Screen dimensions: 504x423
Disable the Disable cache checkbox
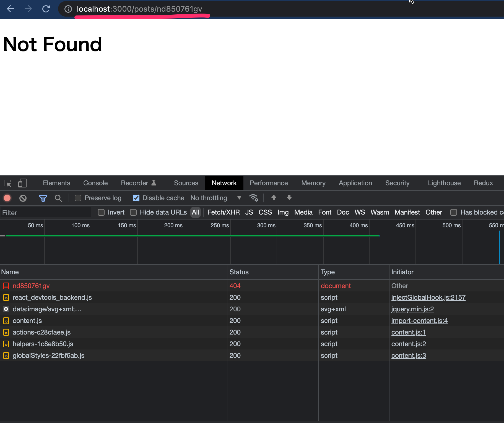coord(136,198)
